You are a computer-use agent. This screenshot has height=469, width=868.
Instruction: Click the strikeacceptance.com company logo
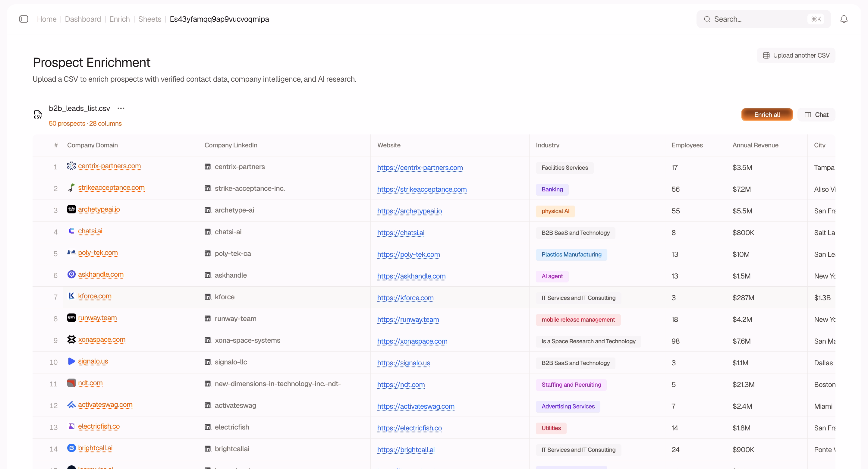pos(71,187)
